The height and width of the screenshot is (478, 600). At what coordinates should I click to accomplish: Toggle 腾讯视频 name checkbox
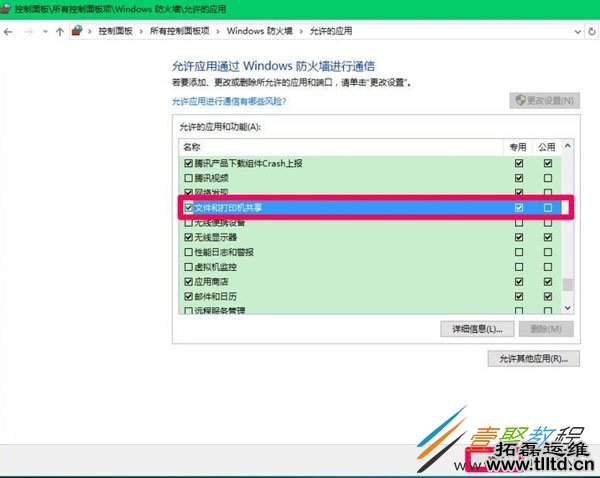coord(188,178)
